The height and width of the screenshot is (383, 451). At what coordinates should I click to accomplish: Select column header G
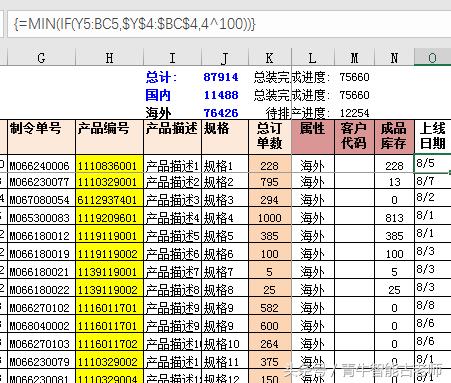click(41, 58)
